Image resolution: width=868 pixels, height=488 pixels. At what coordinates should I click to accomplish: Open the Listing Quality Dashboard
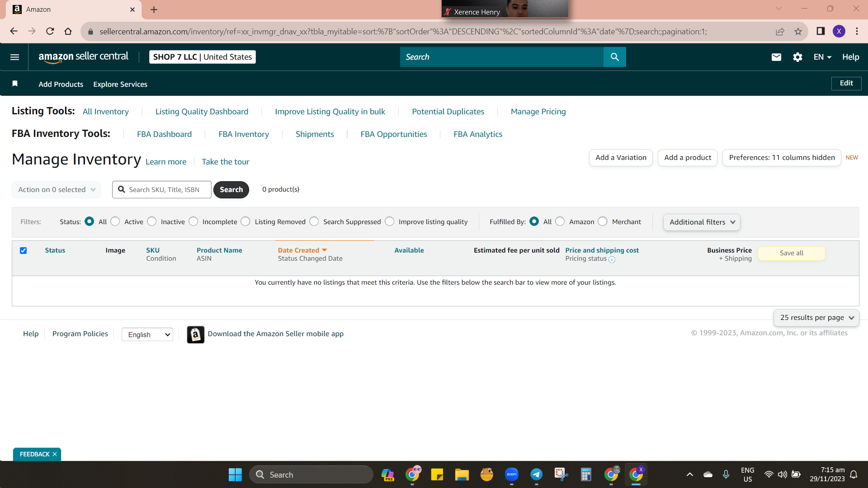pos(202,112)
